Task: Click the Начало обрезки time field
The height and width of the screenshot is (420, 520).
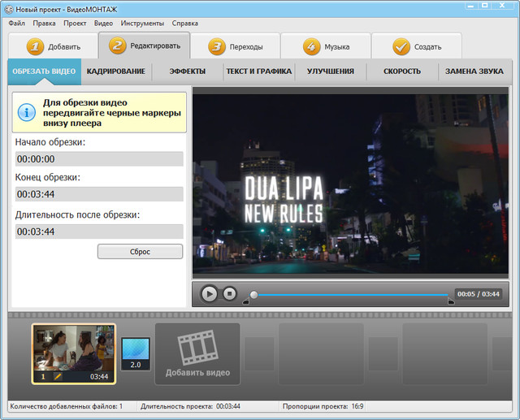Action: pyautogui.click(x=99, y=159)
